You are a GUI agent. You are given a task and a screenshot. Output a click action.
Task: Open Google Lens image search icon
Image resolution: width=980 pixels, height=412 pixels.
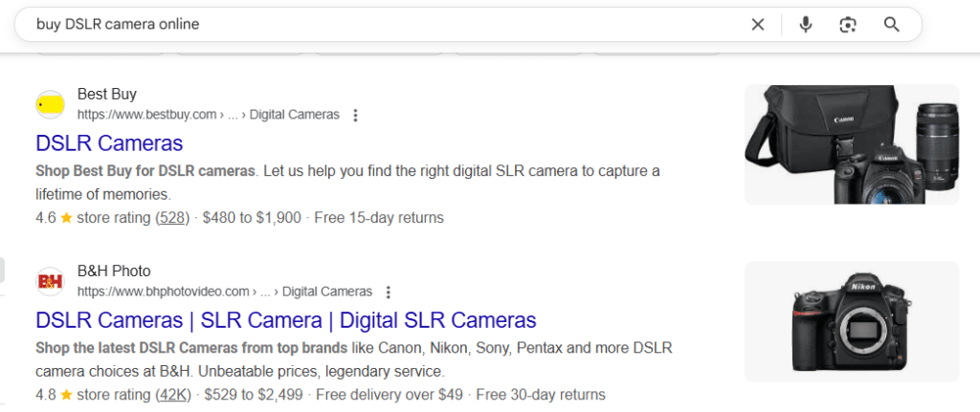coord(848,25)
